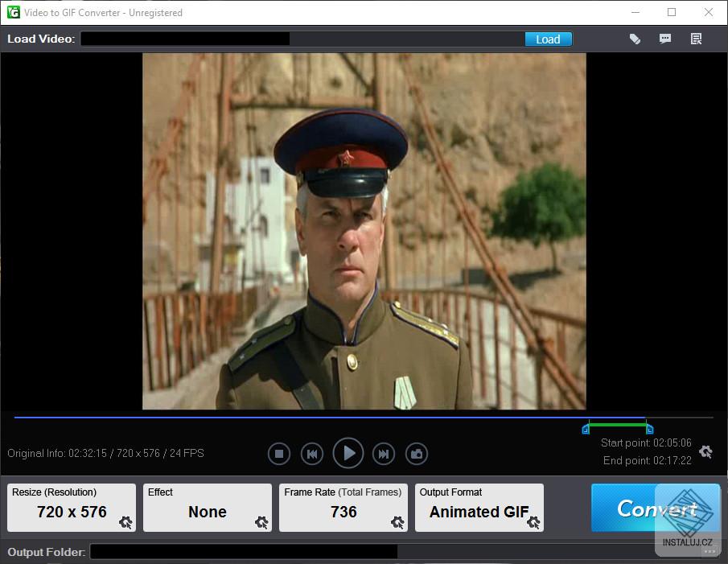Click the Start point 02:05:06 text
The image size is (728, 564).
click(646, 443)
